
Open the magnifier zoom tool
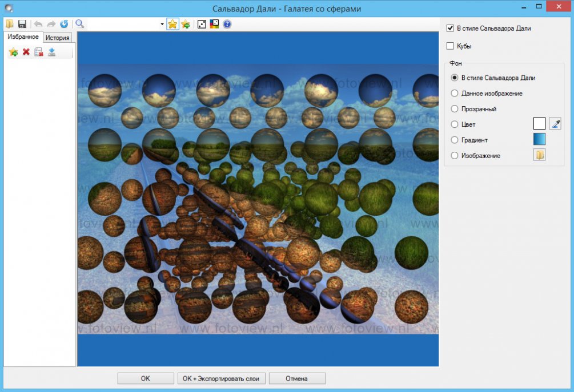tap(80, 24)
